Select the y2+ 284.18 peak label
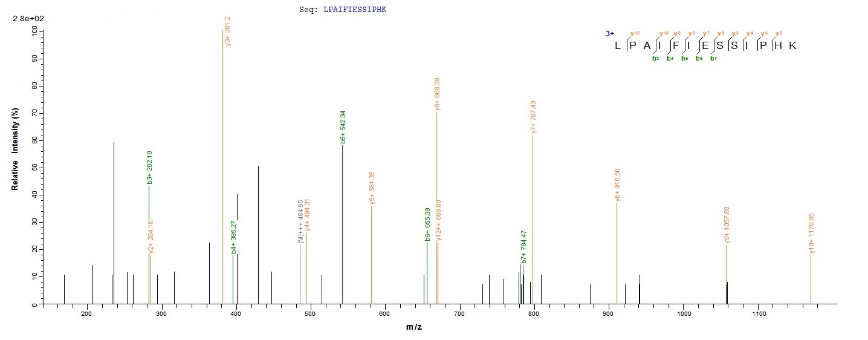This screenshot has width=868, height=340. tap(151, 237)
